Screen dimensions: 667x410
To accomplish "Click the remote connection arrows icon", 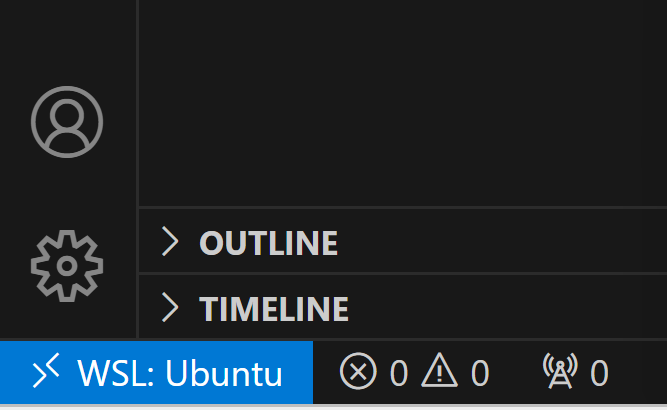I will tap(46, 374).
